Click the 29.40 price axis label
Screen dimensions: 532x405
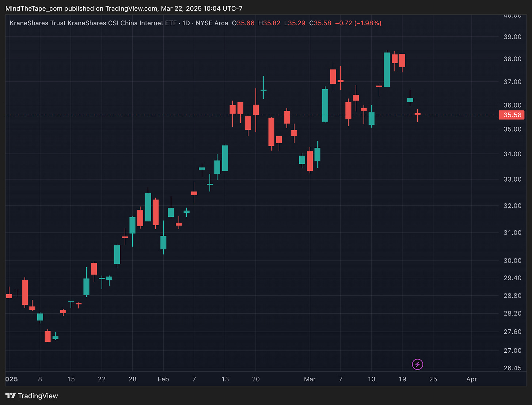click(x=512, y=278)
